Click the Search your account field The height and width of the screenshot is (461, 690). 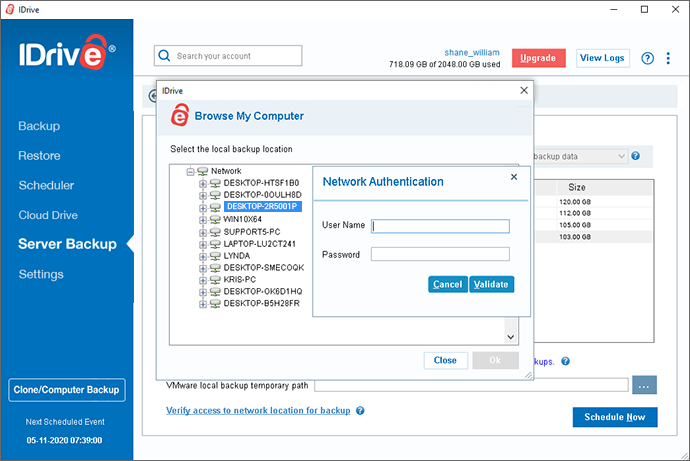tap(228, 56)
